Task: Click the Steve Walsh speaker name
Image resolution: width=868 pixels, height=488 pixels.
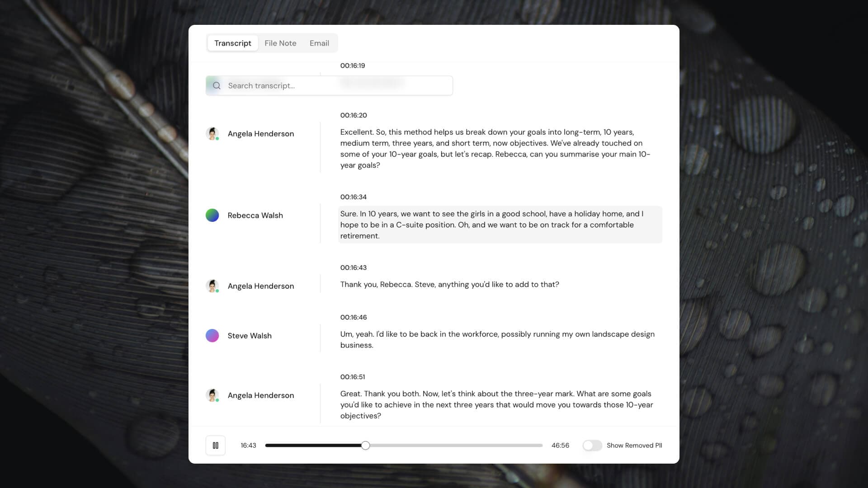Action: click(x=250, y=336)
